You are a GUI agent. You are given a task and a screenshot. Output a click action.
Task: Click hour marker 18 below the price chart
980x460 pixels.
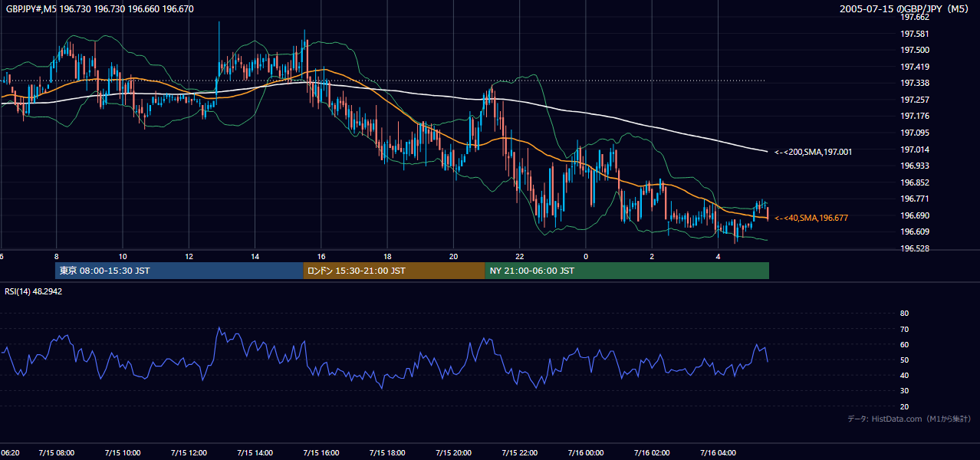coord(387,256)
